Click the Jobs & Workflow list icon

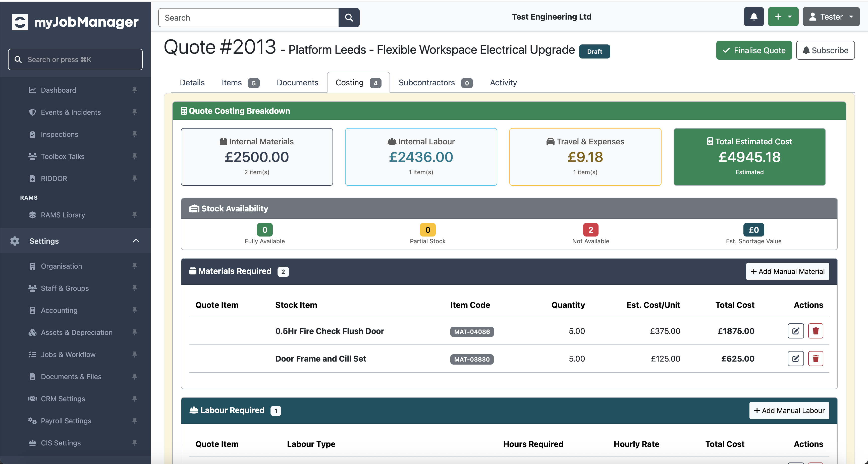click(32, 355)
